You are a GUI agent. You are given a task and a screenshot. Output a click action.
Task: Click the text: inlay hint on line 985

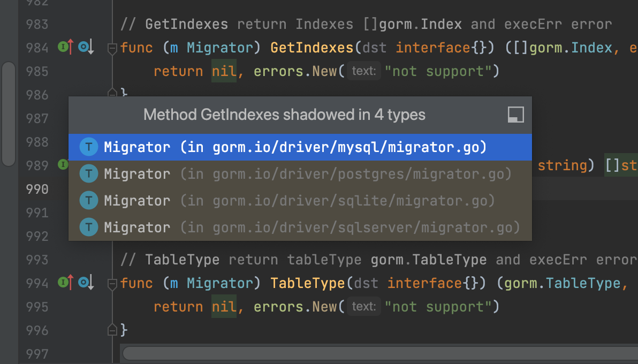[364, 71]
